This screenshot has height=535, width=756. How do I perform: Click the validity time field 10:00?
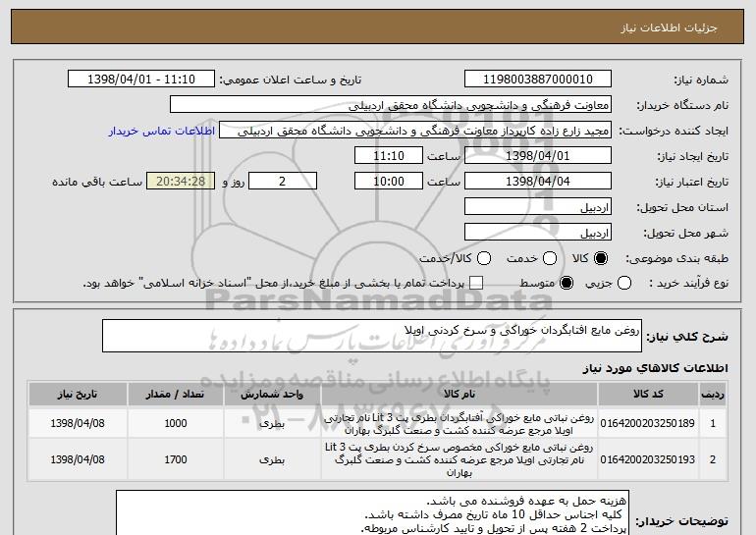(389, 182)
